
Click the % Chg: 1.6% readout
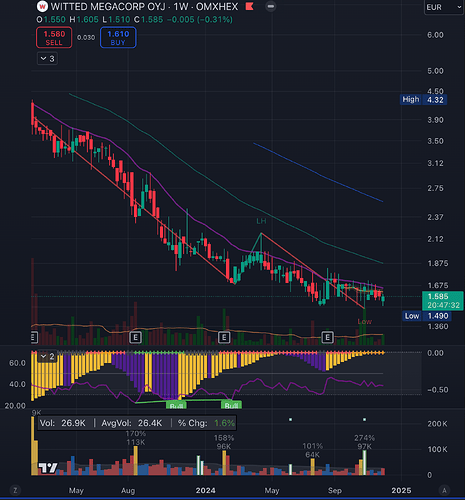pos(206,423)
